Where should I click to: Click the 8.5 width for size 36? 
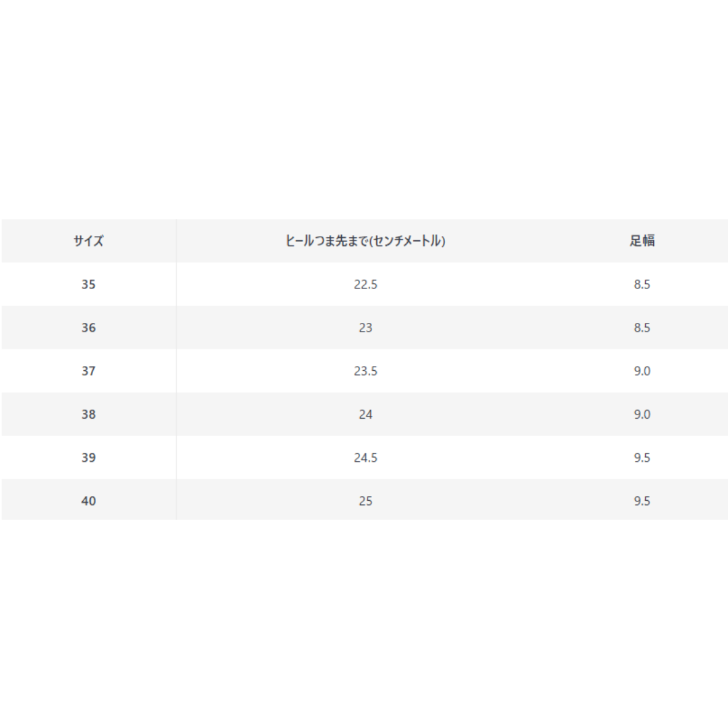642,328
